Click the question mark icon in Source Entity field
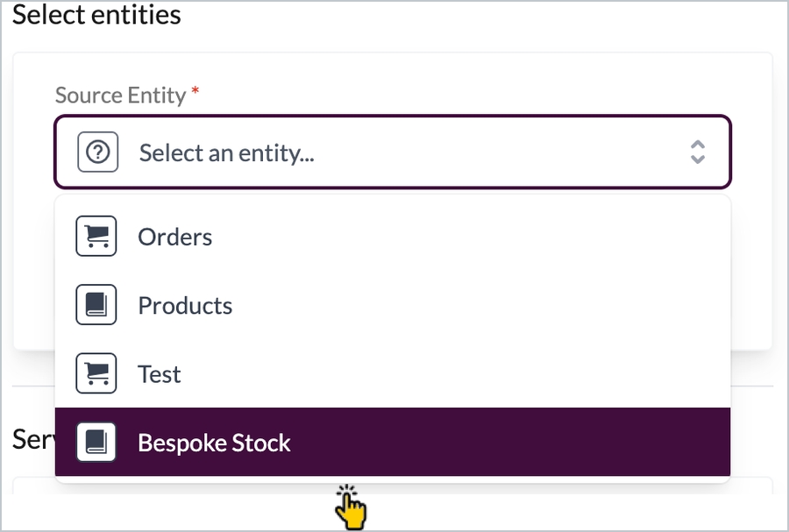This screenshot has height=532, width=789. click(x=97, y=153)
